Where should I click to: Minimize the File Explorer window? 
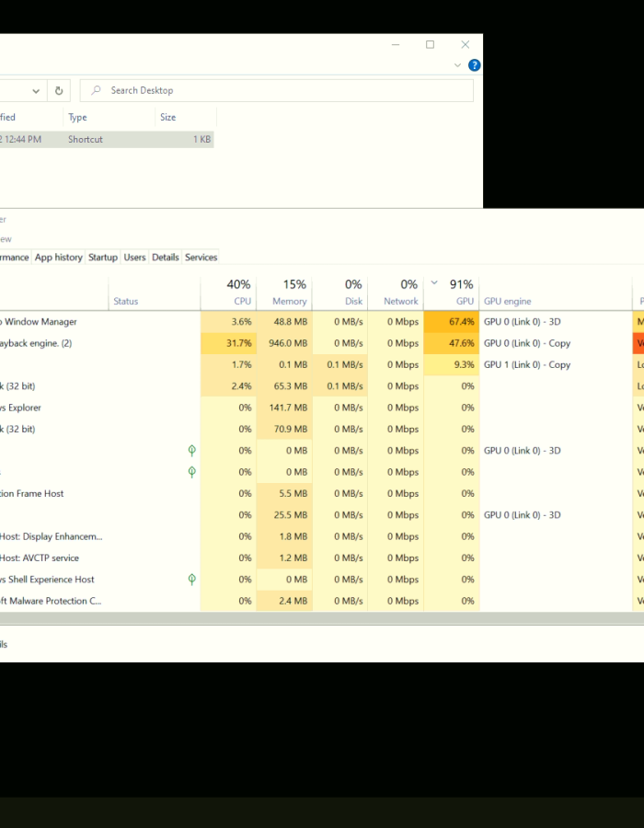click(x=396, y=45)
